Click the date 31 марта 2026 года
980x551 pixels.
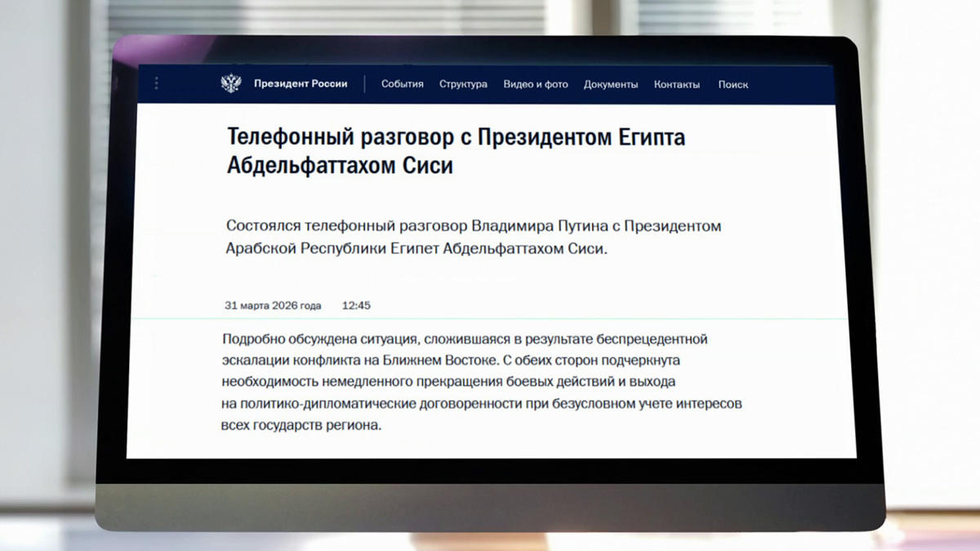(x=273, y=304)
